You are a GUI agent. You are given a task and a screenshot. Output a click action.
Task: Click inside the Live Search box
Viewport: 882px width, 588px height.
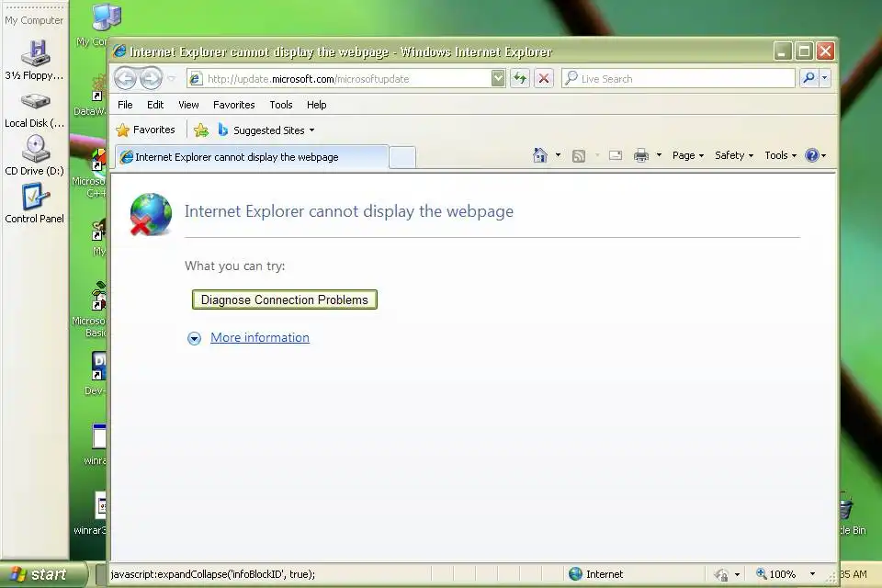point(678,78)
